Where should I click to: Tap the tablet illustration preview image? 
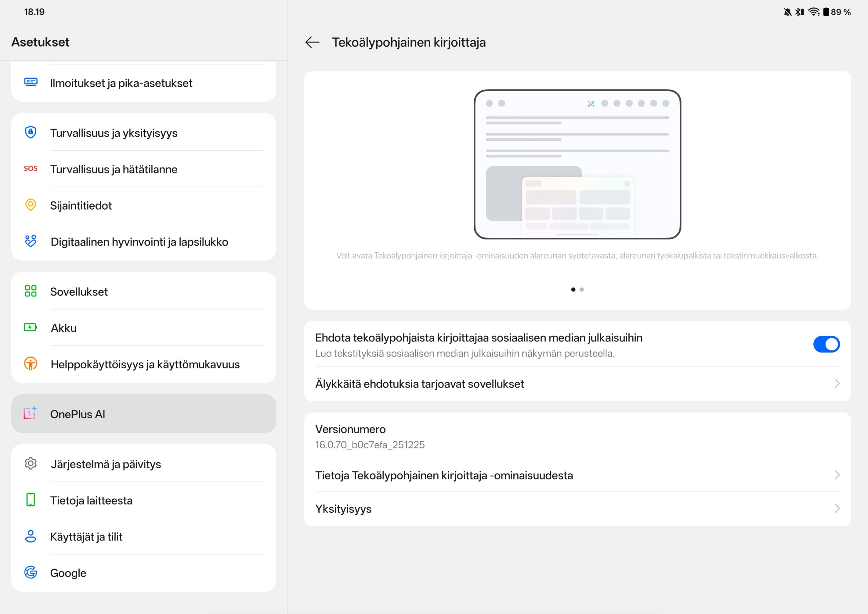(x=577, y=164)
